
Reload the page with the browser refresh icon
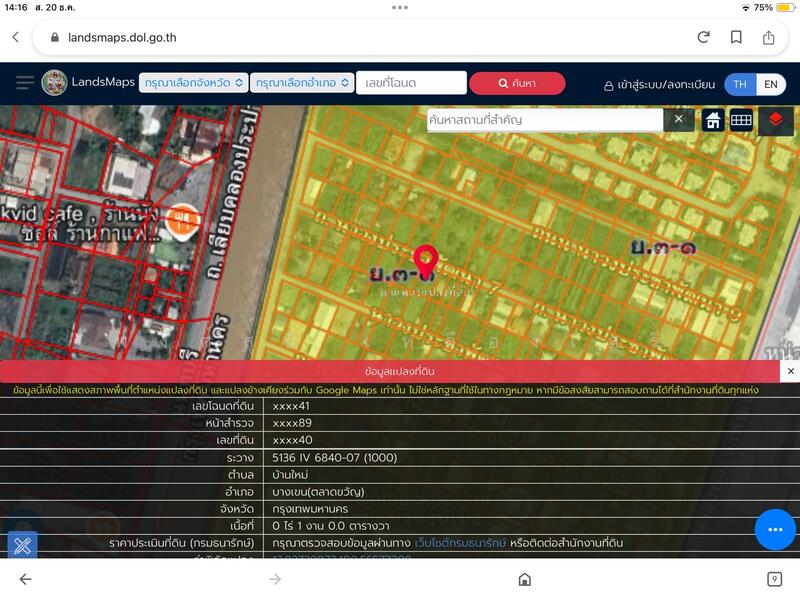703,37
